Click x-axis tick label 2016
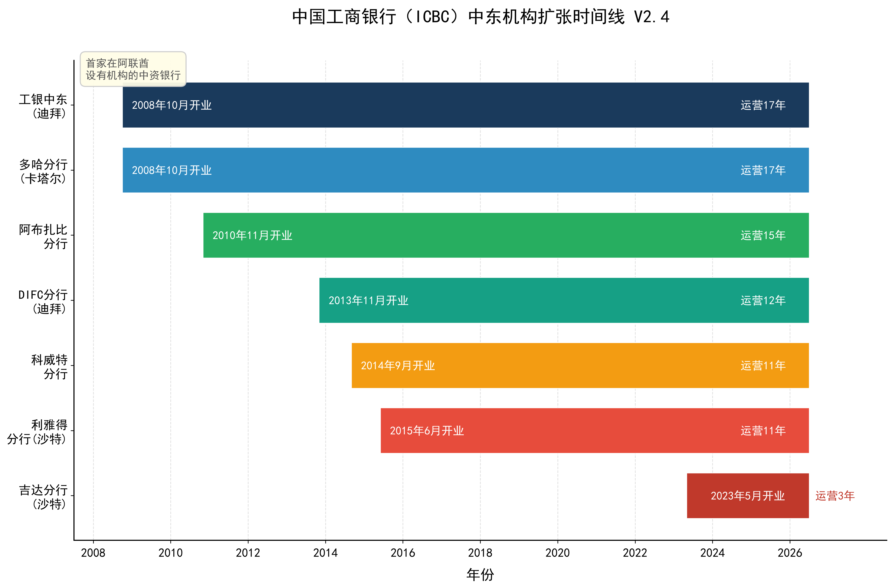This screenshot has width=893, height=588. tap(403, 553)
